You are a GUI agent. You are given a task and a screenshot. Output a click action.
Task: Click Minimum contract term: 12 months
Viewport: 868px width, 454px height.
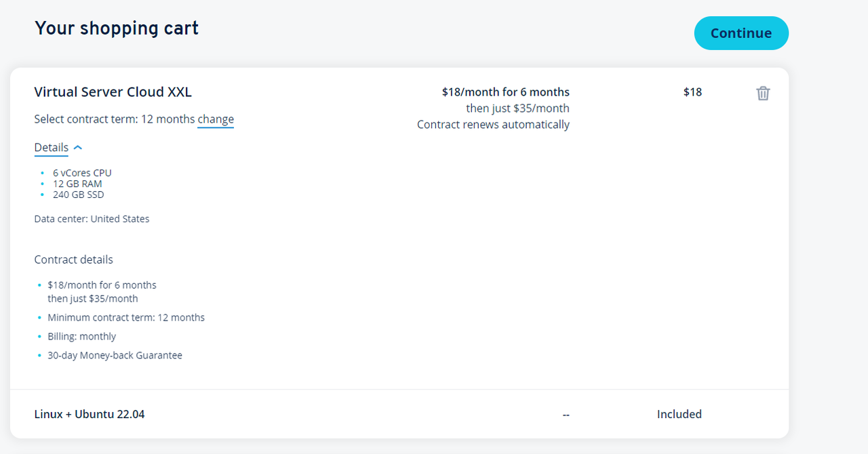point(126,317)
